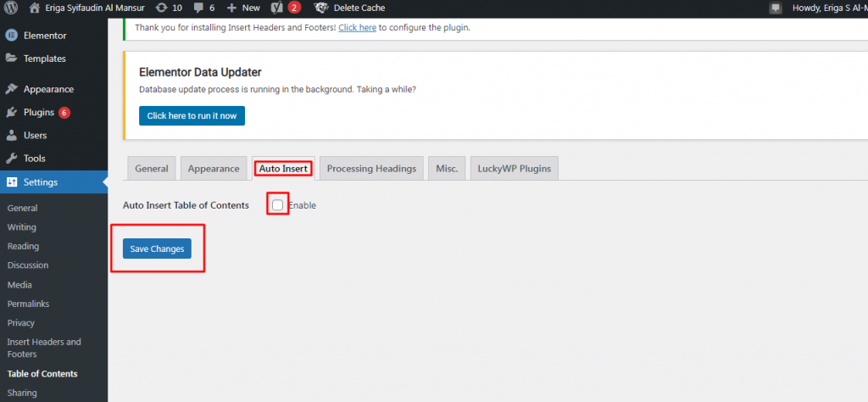Enable Auto Insert Table of Contents checkbox
868x402 pixels.
pyautogui.click(x=278, y=205)
